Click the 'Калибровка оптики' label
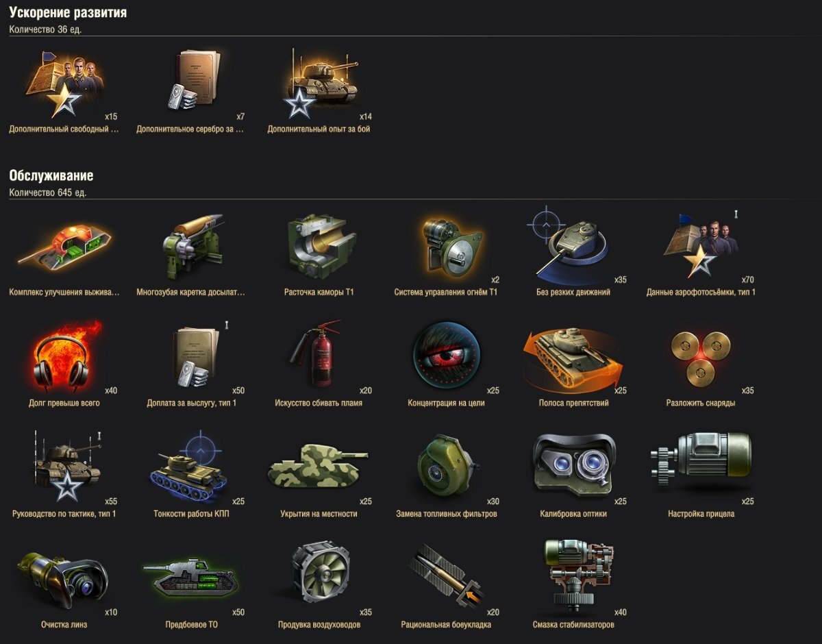The image size is (822, 644). pos(573,514)
